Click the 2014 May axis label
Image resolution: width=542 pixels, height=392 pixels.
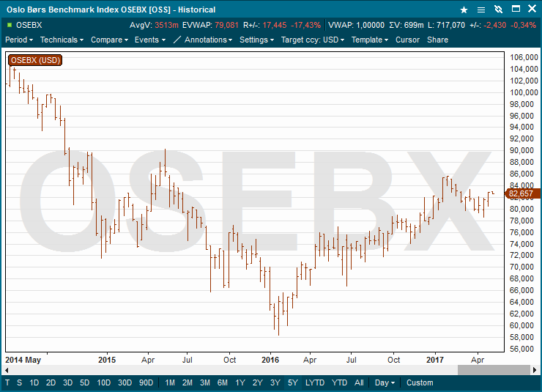click(23, 360)
